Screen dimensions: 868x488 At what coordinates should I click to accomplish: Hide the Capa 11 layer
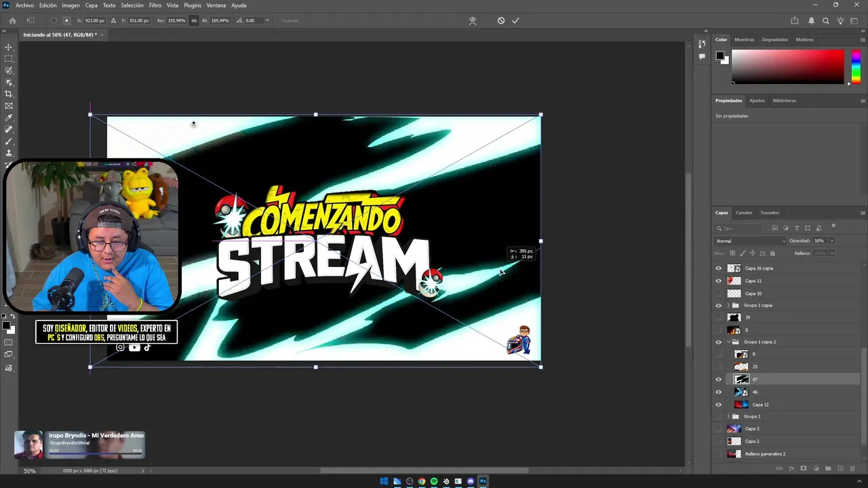click(719, 281)
